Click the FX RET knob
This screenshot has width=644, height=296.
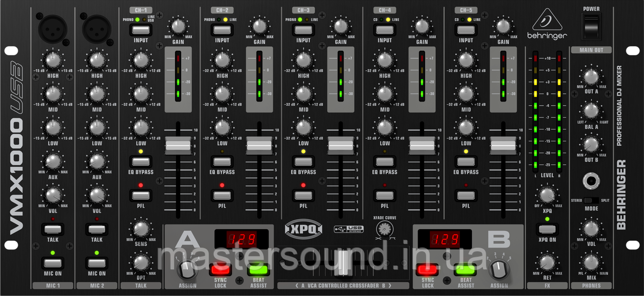(547, 262)
